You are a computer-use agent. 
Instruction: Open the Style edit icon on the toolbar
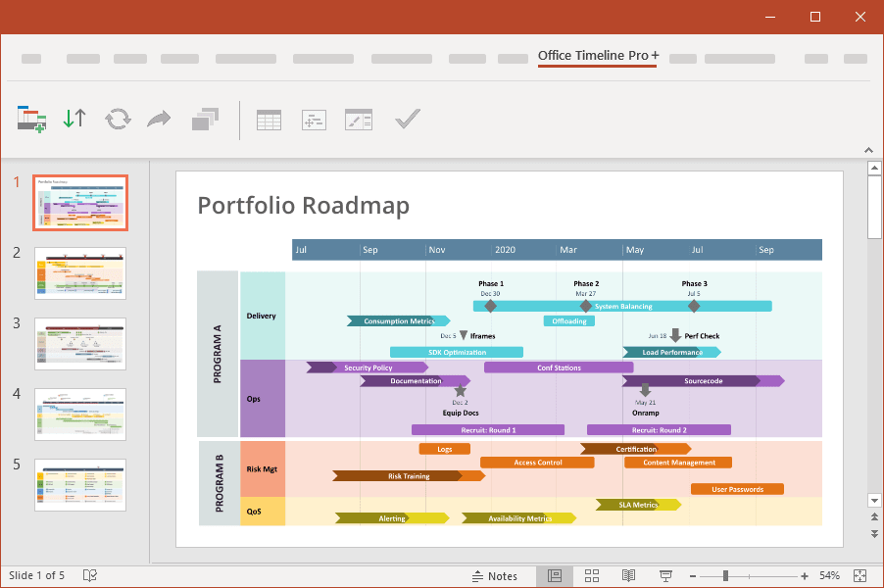click(358, 119)
